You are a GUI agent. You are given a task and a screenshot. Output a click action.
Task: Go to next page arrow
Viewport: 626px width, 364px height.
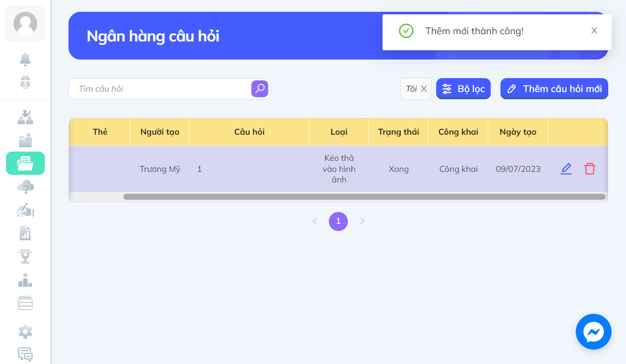(x=362, y=221)
